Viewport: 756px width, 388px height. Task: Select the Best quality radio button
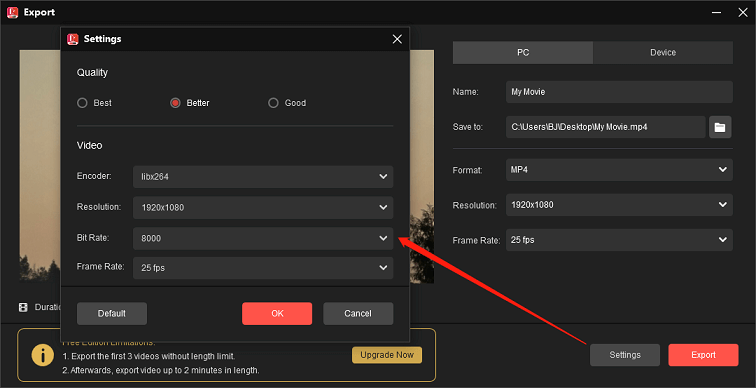(82, 103)
